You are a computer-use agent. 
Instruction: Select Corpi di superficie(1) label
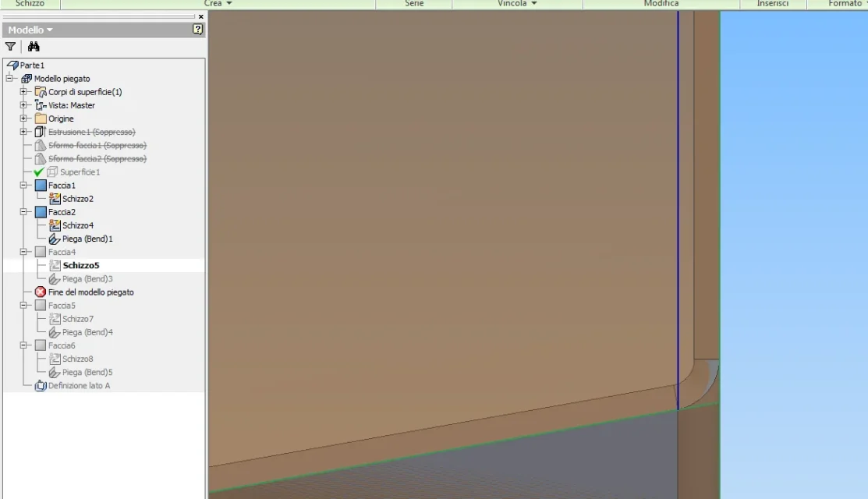pos(85,92)
